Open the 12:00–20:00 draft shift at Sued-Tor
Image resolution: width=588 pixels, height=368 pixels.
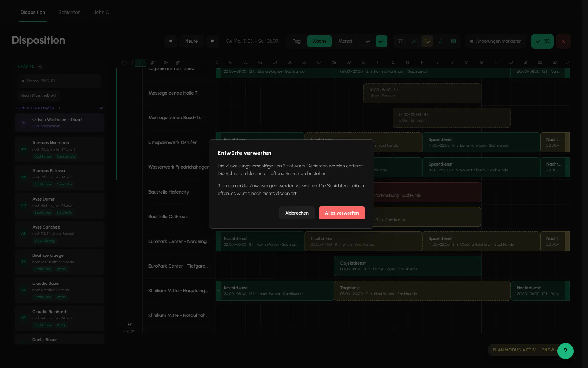[452, 117]
